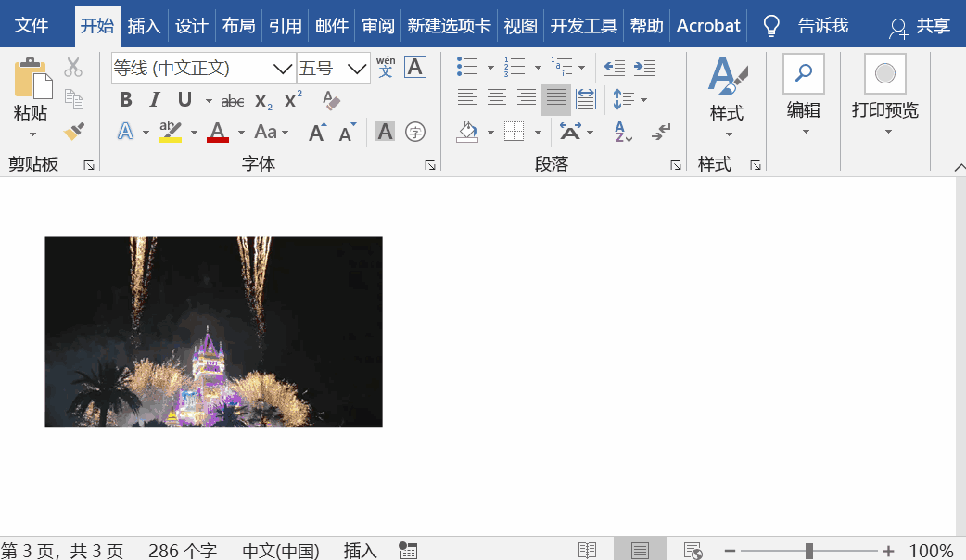Viewport: 966px width, 560px height.
Task: Expand highlight color options arrow
Action: point(194,133)
